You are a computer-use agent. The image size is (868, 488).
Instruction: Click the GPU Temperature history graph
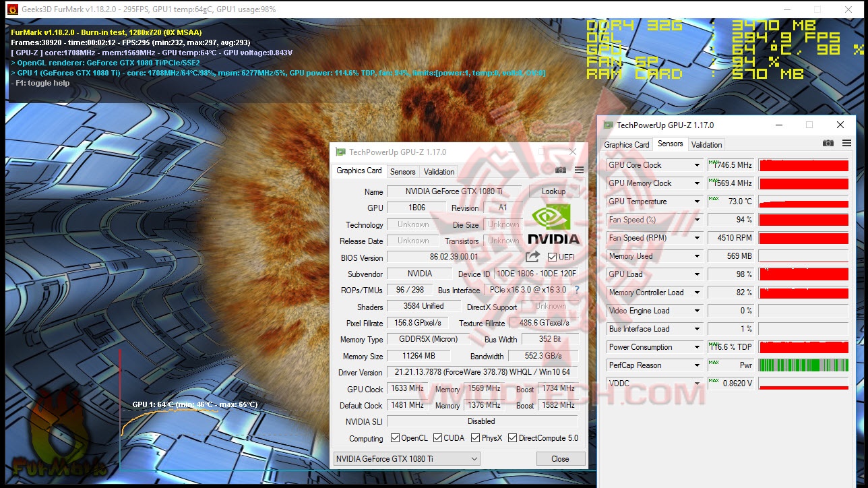[803, 202]
